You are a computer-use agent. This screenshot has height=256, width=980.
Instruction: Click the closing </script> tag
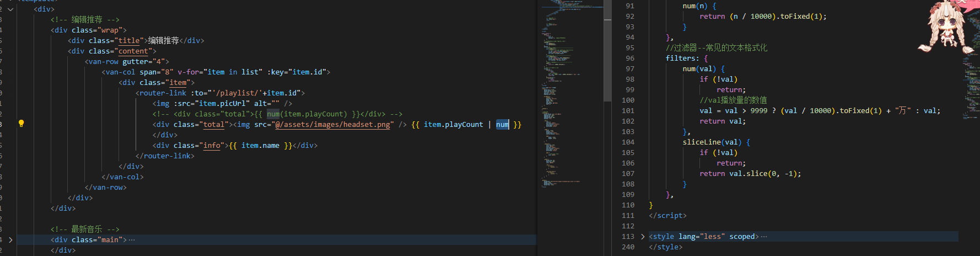point(667,215)
